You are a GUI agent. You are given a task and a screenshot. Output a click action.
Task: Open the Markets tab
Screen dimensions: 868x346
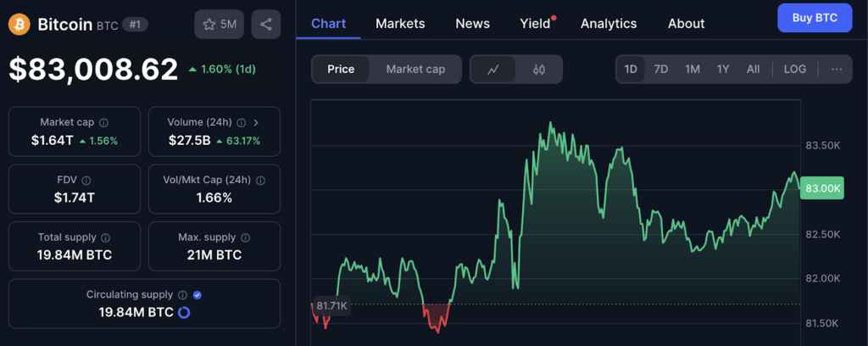pyautogui.click(x=400, y=23)
